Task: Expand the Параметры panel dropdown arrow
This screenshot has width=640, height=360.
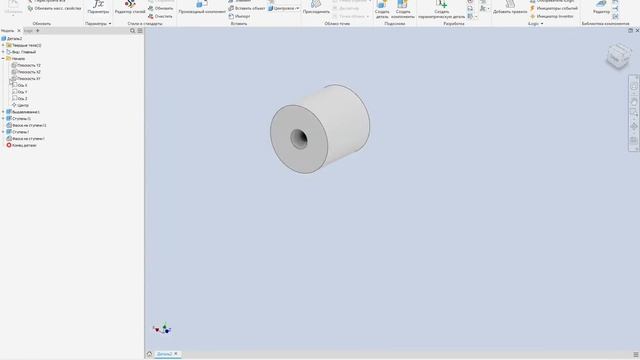Action: 110,24
